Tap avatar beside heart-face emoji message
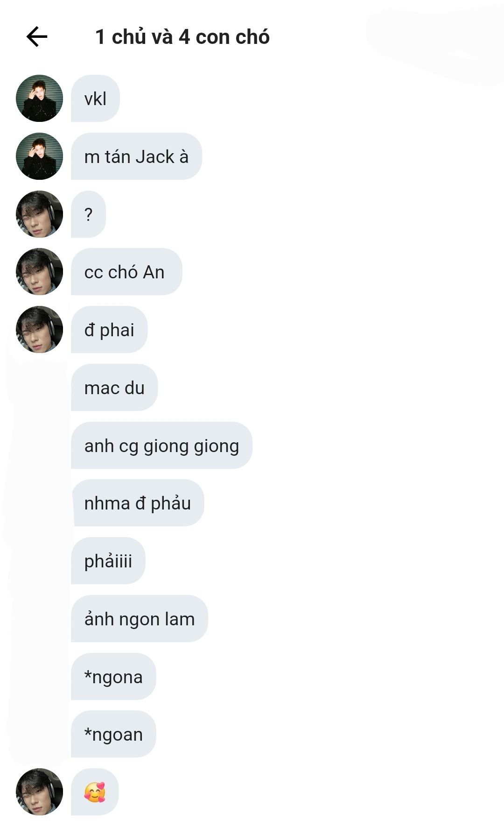 [40, 792]
